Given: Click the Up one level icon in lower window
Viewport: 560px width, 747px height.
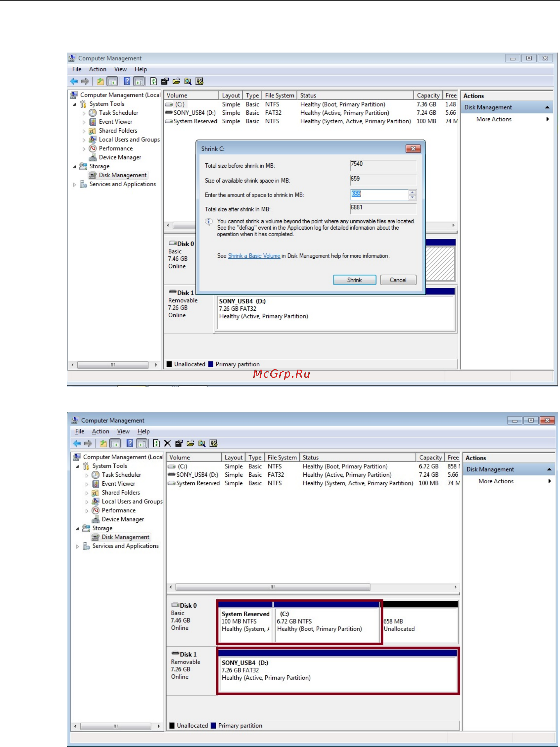Looking at the screenshot, I should [103, 444].
